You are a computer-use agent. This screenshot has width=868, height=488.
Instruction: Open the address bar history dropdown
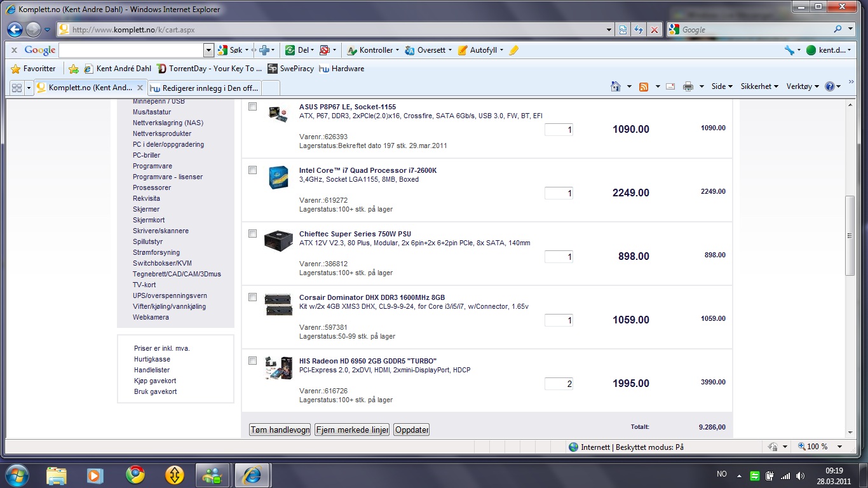tap(609, 30)
